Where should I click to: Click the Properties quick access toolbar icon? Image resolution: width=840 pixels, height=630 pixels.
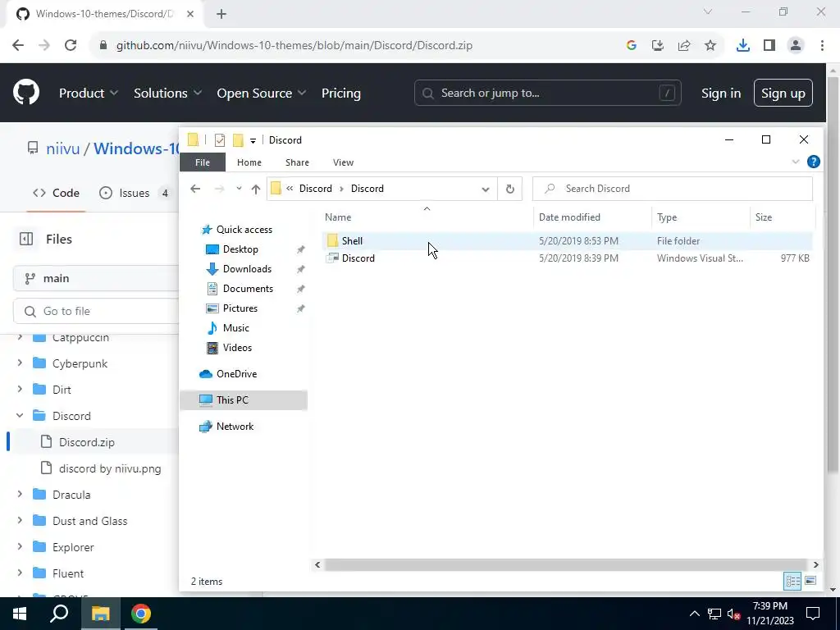pyautogui.click(x=220, y=140)
